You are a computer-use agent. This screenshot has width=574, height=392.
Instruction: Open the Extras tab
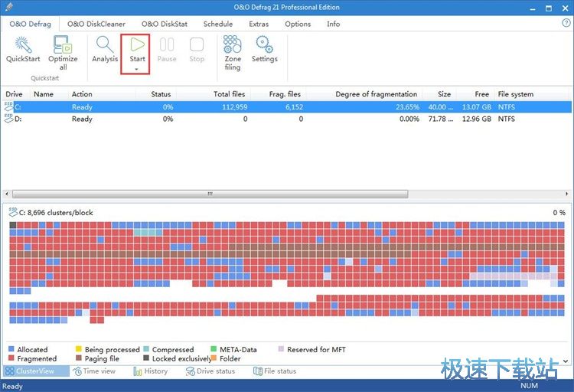(x=259, y=24)
